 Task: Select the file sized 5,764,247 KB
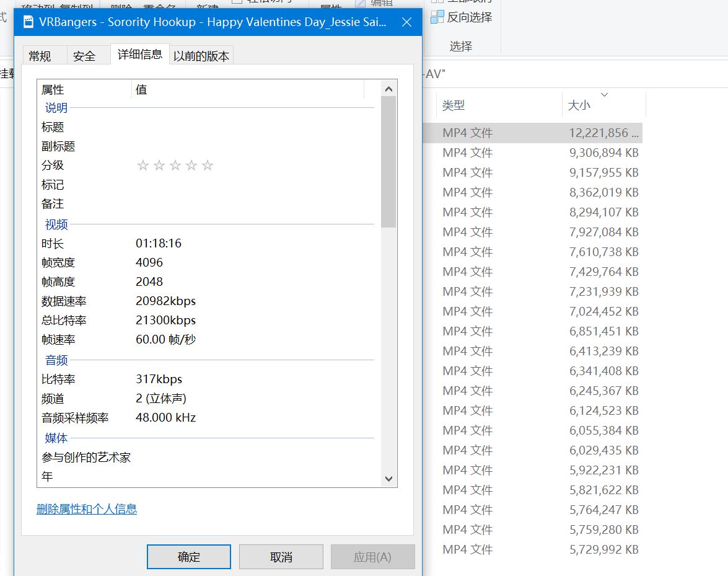tap(533, 510)
